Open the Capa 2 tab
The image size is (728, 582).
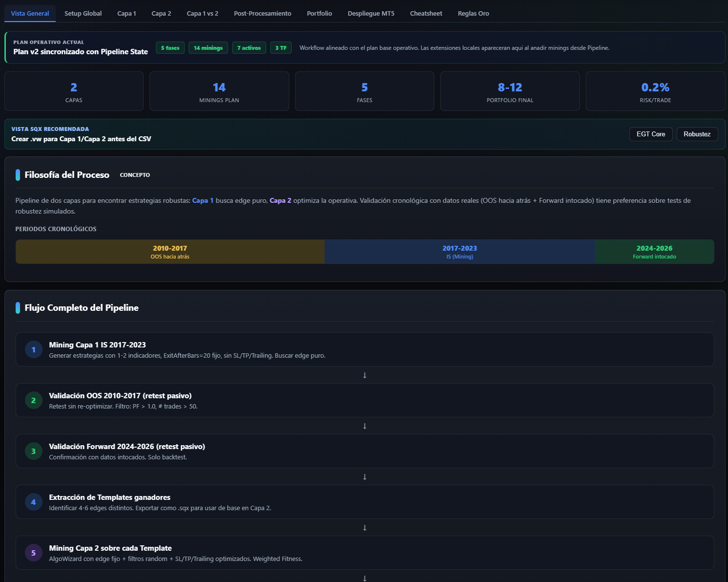[161, 13]
